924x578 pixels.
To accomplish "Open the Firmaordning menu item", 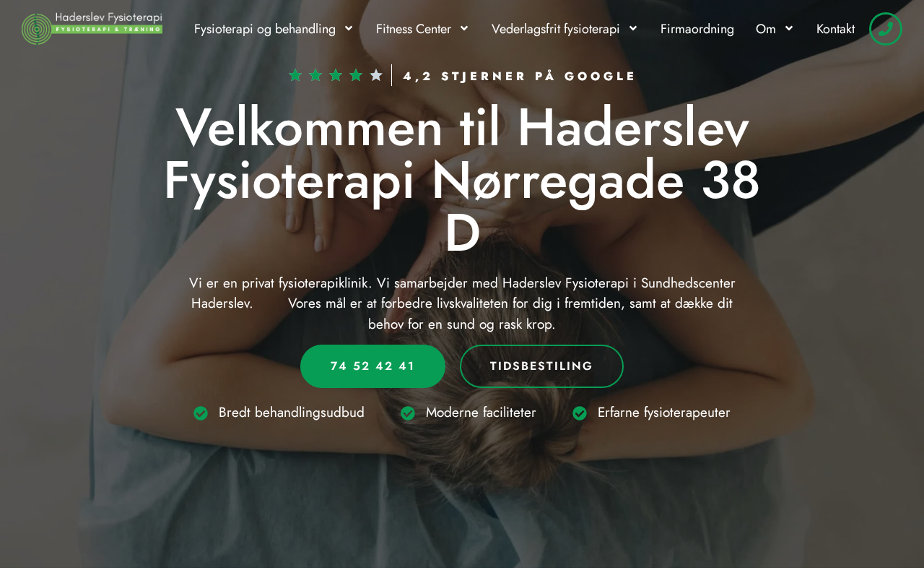I will 697,29.
